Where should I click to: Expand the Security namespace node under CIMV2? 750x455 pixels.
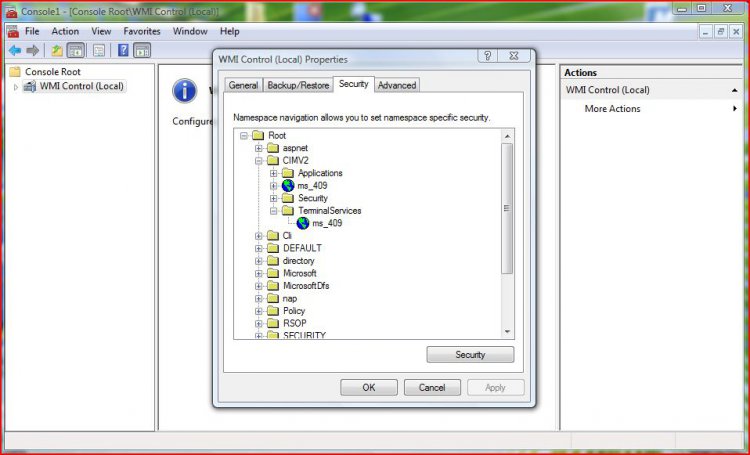(x=274, y=198)
